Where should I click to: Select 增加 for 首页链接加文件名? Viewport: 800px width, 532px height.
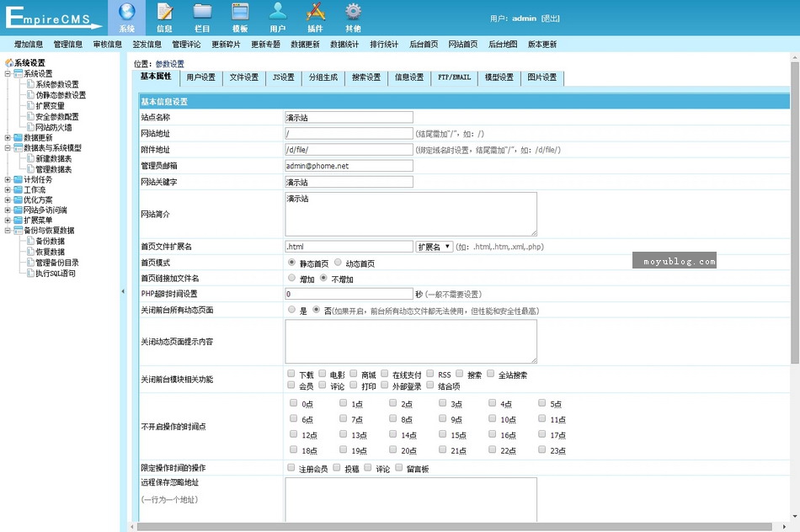tap(291, 278)
